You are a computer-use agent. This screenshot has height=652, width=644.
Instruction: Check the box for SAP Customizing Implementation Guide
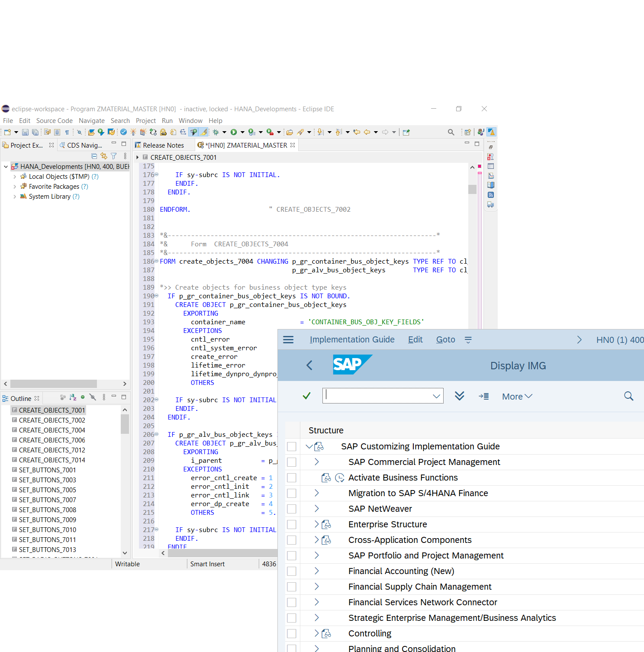pos(292,446)
